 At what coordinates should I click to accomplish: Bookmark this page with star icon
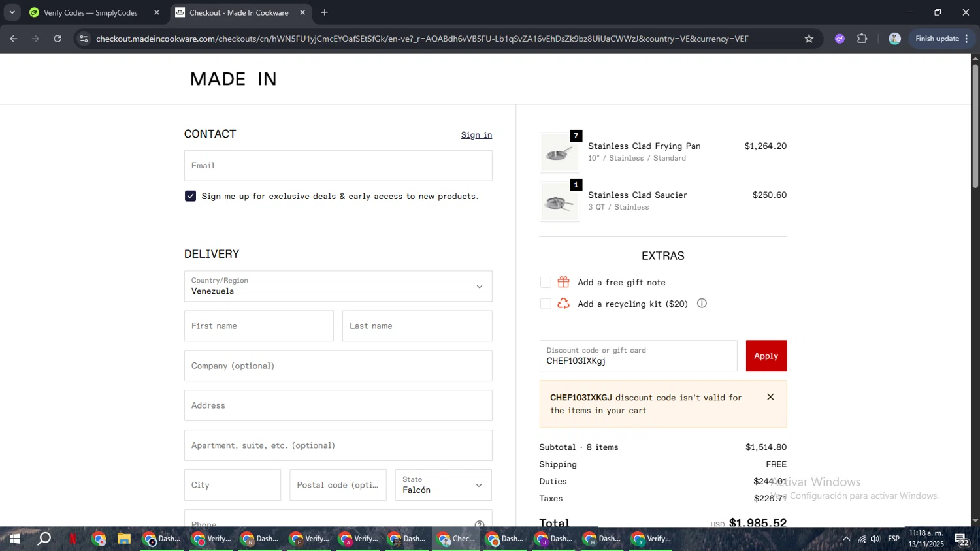click(x=809, y=39)
